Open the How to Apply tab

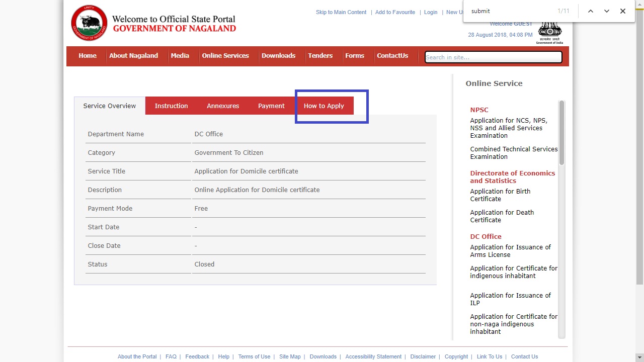[x=324, y=106]
